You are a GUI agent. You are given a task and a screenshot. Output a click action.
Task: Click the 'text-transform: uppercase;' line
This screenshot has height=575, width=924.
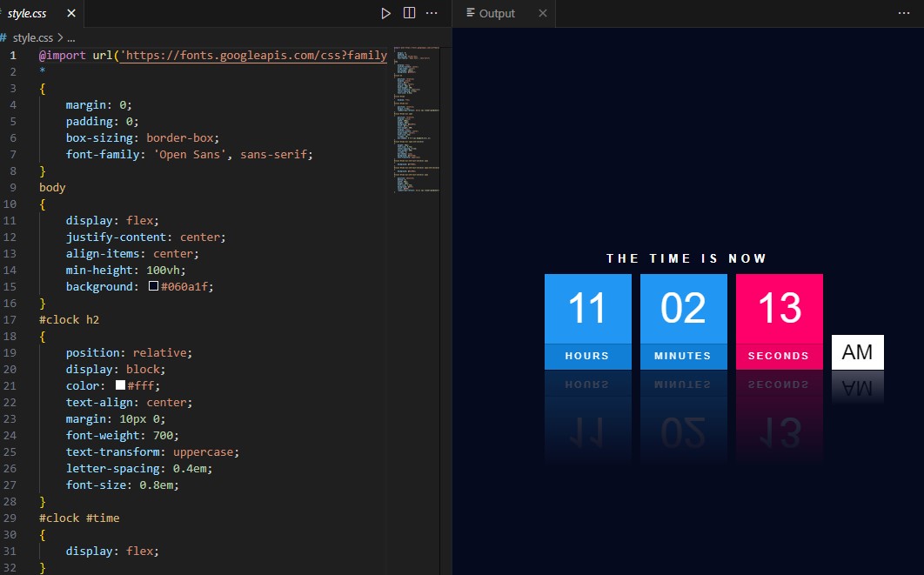click(x=152, y=451)
